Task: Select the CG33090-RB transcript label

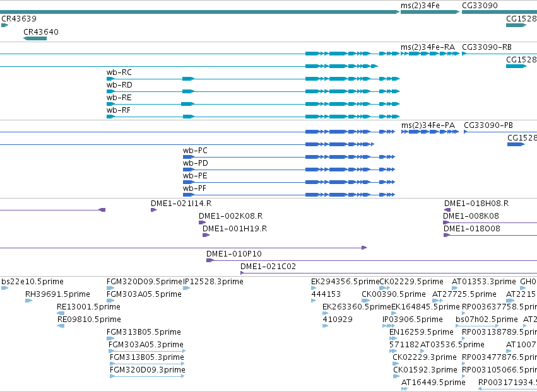Action: pyautogui.click(x=487, y=47)
